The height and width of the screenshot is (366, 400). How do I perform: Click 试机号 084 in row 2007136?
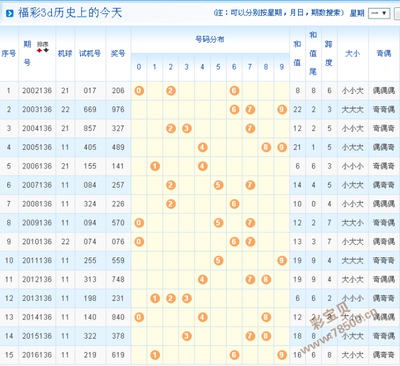click(90, 185)
